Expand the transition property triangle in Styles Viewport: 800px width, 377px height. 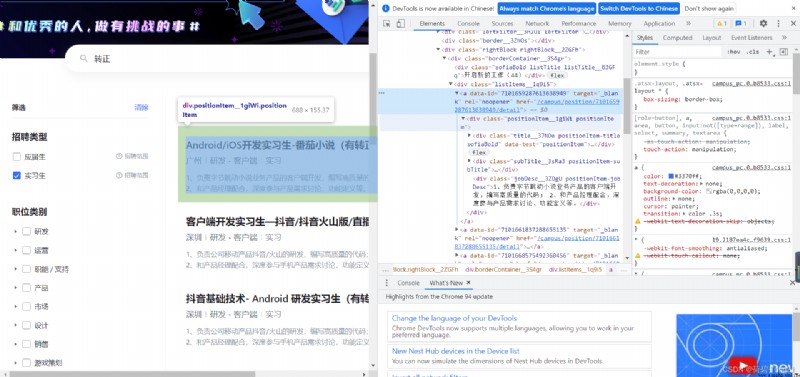tap(684, 214)
